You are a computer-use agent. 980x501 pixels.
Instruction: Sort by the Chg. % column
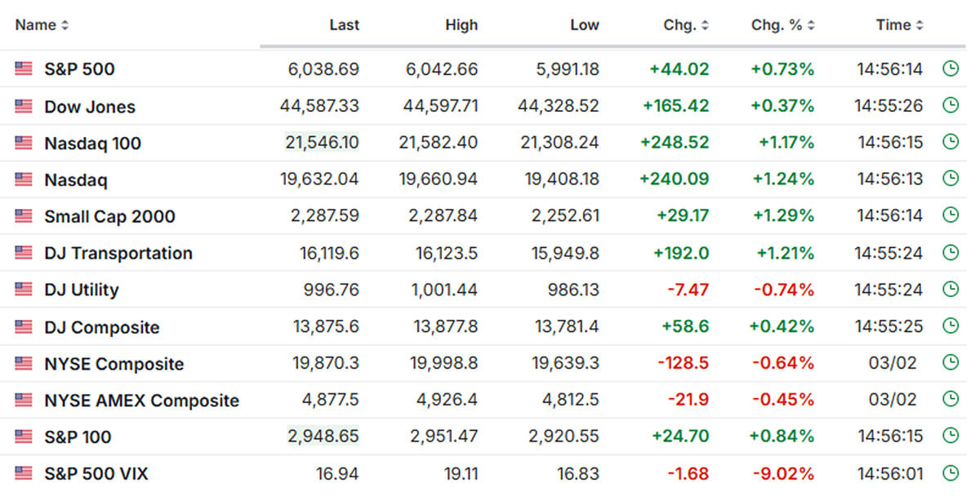pyautogui.click(x=811, y=25)
